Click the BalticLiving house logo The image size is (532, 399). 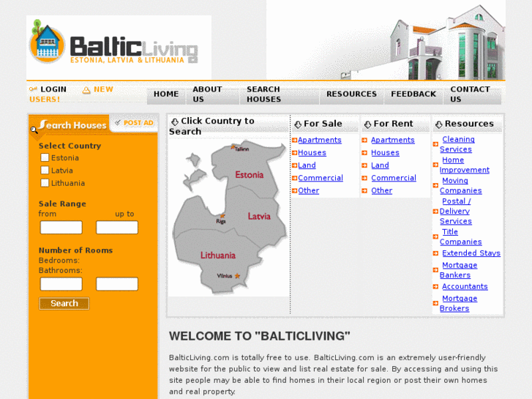tap(47, 42)
